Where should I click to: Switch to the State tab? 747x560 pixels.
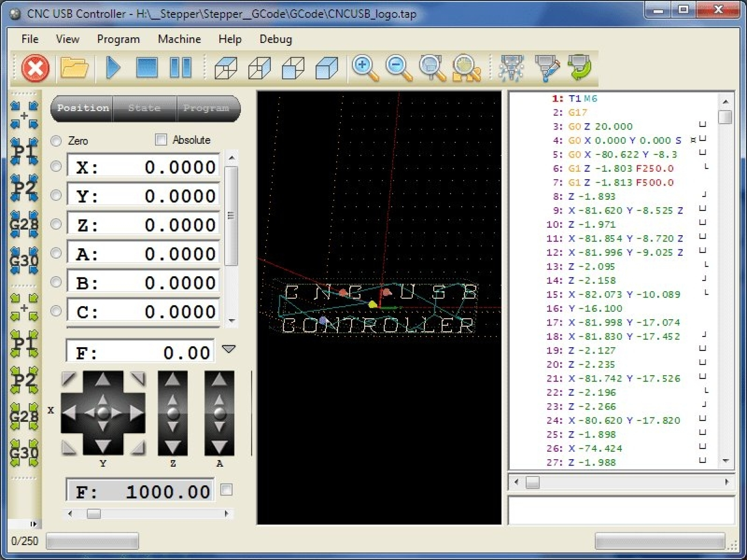pos(145,108)
